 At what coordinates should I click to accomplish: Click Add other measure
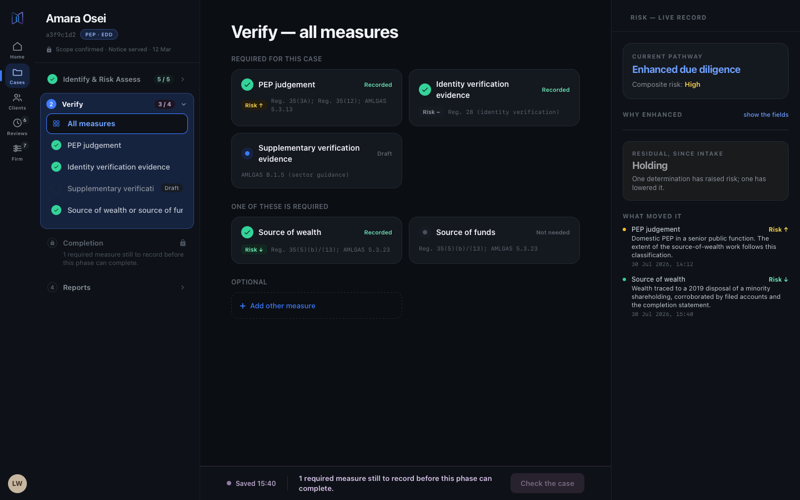pyautogui.click(x=316, y=306)
